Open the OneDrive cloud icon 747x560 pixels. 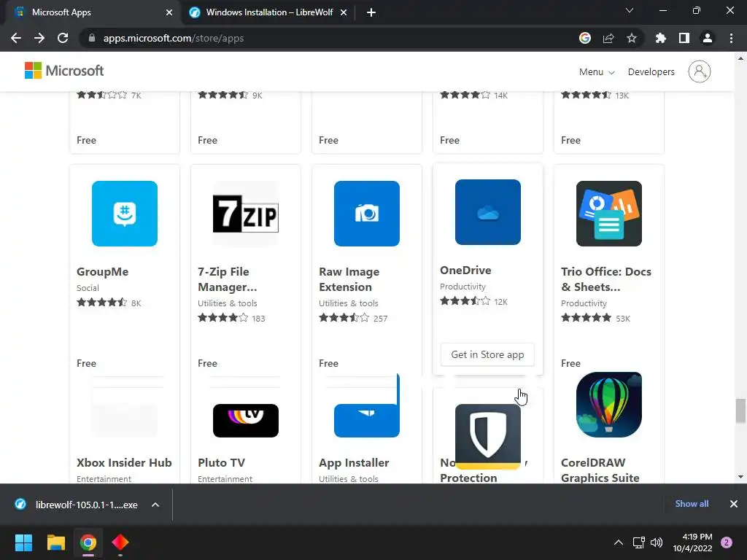[x=487, y=212]
